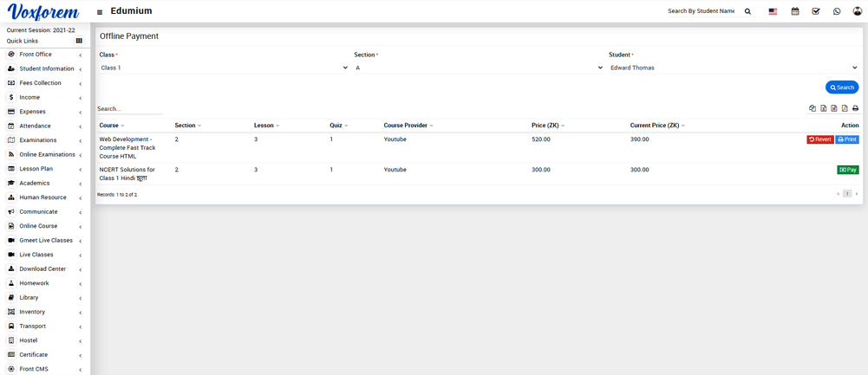The width and height of the screenshot is (868, 375).
Task: Open Quick Links grid icon
Action: click(79, 41)
